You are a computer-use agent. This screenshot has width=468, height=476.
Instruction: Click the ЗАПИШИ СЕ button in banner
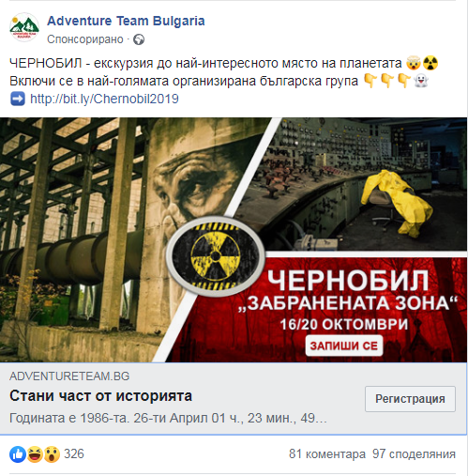344,345
